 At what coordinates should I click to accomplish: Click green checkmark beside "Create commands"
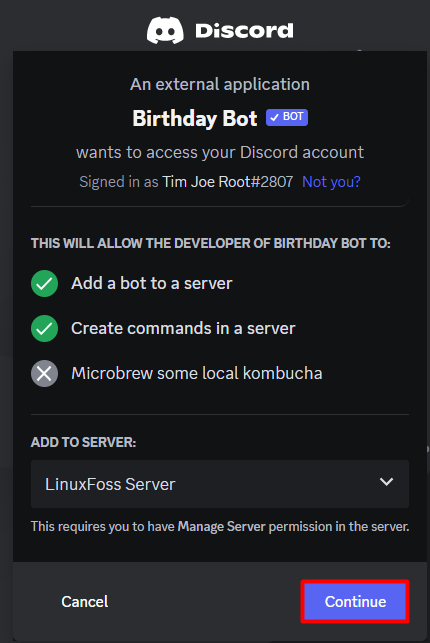[44, 328]
